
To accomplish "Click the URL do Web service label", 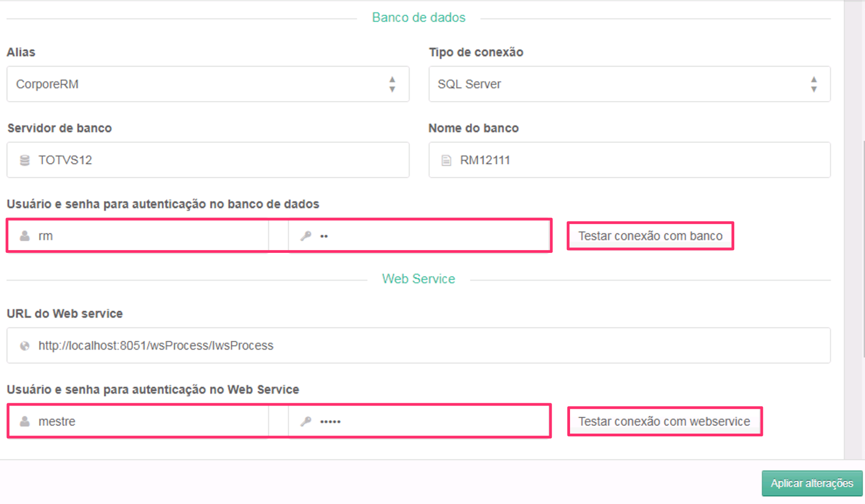I will [65, 314].
